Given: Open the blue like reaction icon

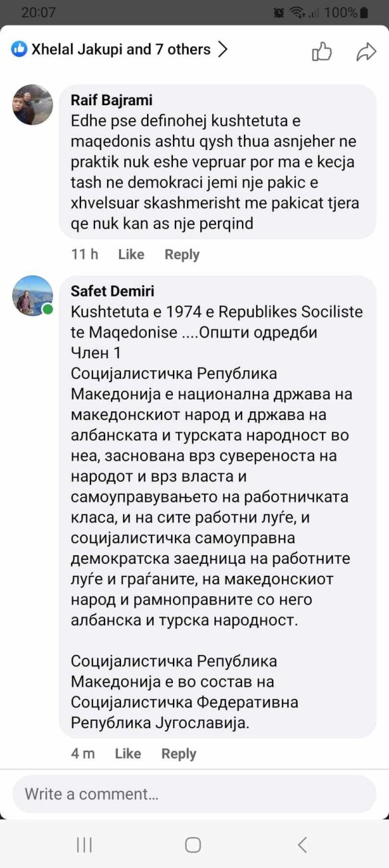Looking at the screenshot, I should point(19,49).
